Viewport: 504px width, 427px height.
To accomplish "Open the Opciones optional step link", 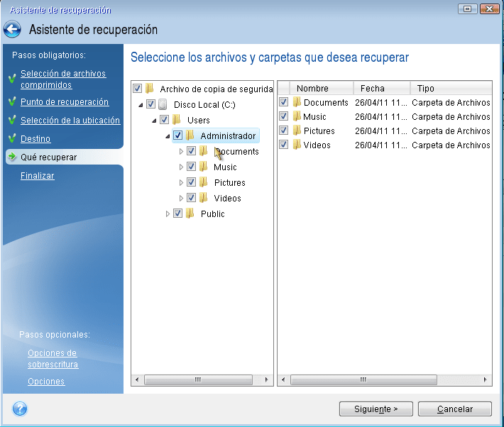I will click(x=46, y=382).
